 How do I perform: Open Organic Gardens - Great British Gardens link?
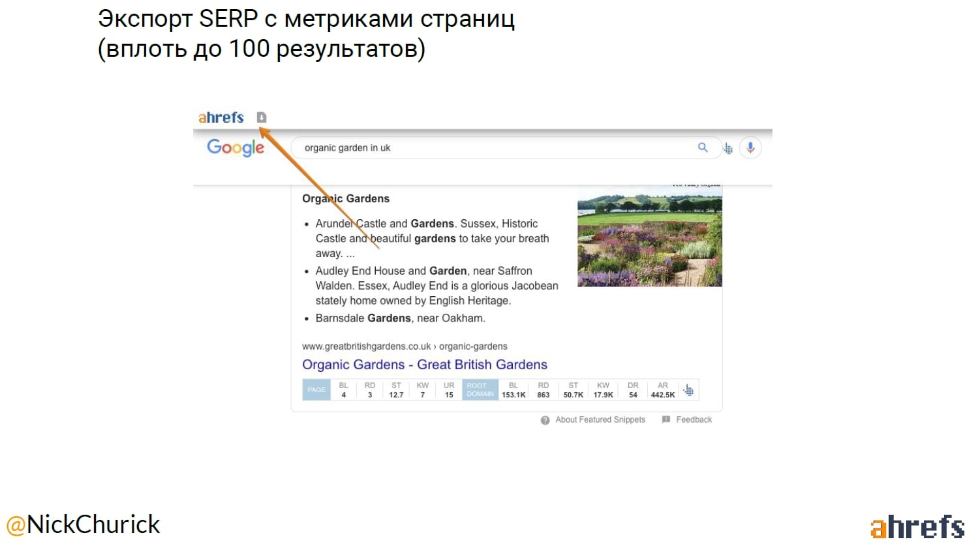tap(424, 365)
